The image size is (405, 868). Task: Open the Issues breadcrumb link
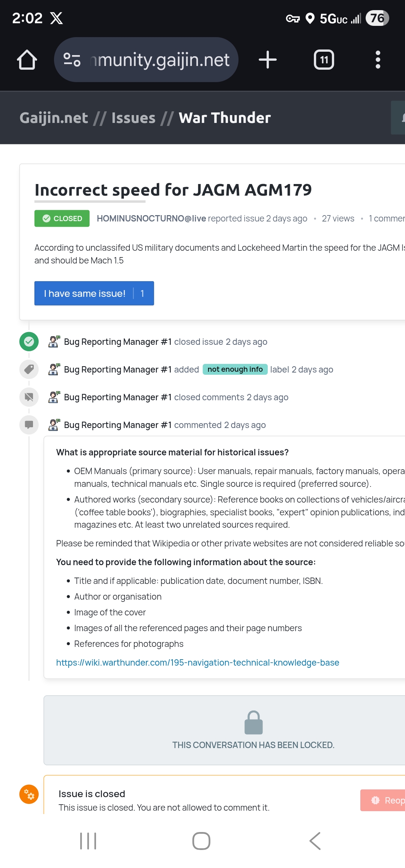pos(133,118)
